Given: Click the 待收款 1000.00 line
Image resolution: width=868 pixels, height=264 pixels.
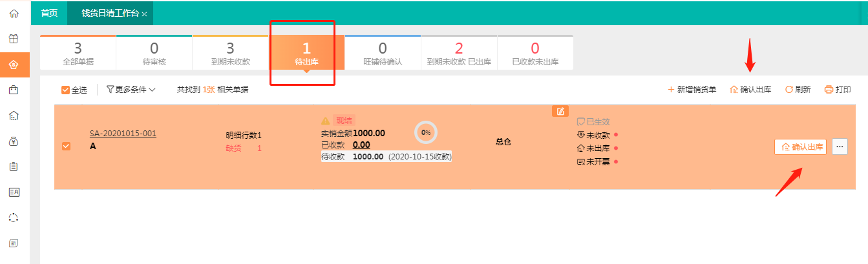Looking at the screenshot, I should click(x=386, y=156).
